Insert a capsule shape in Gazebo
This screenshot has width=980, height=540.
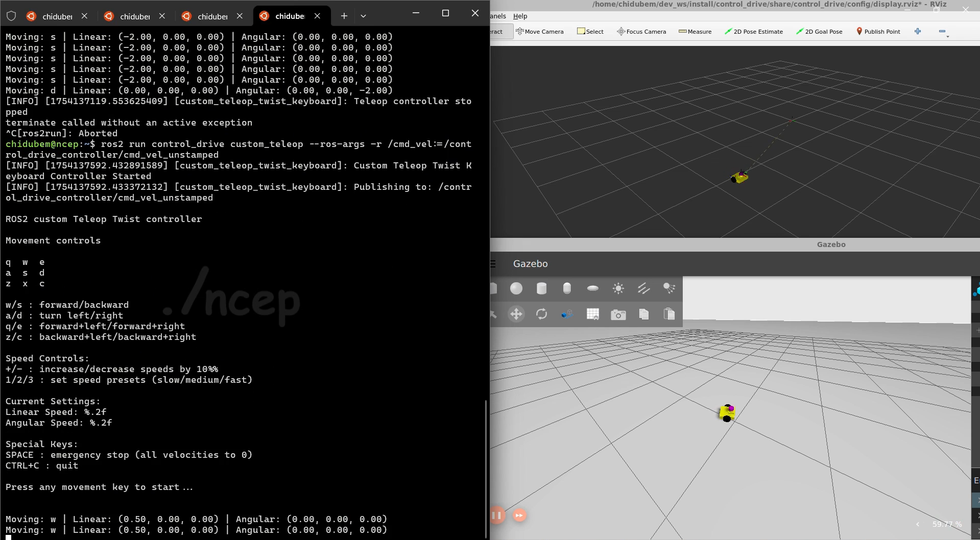tap(567, 288)
